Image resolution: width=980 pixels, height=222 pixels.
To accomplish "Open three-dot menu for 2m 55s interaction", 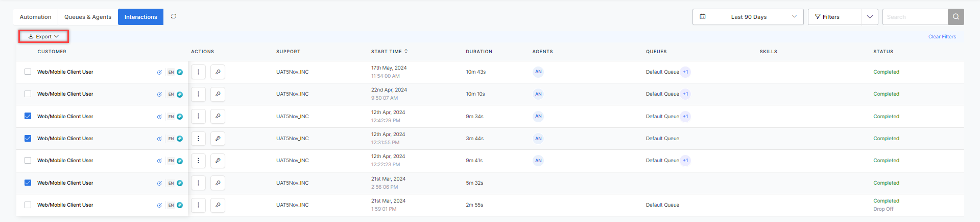I will 198,205.
